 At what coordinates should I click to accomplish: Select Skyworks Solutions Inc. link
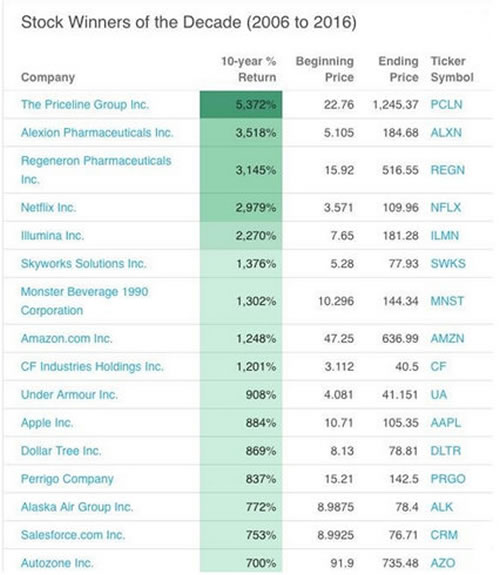84,264
